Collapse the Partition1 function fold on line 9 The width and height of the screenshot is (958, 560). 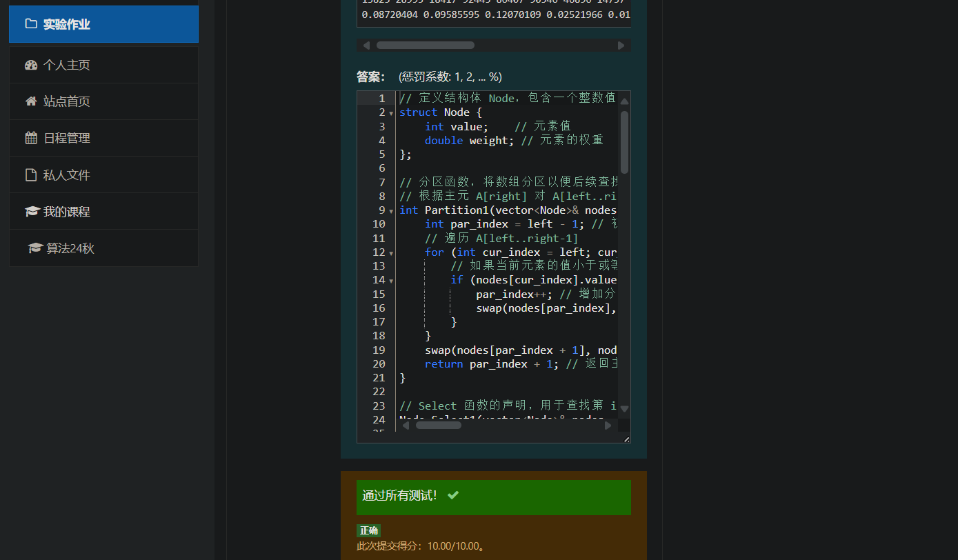point(391,211)
